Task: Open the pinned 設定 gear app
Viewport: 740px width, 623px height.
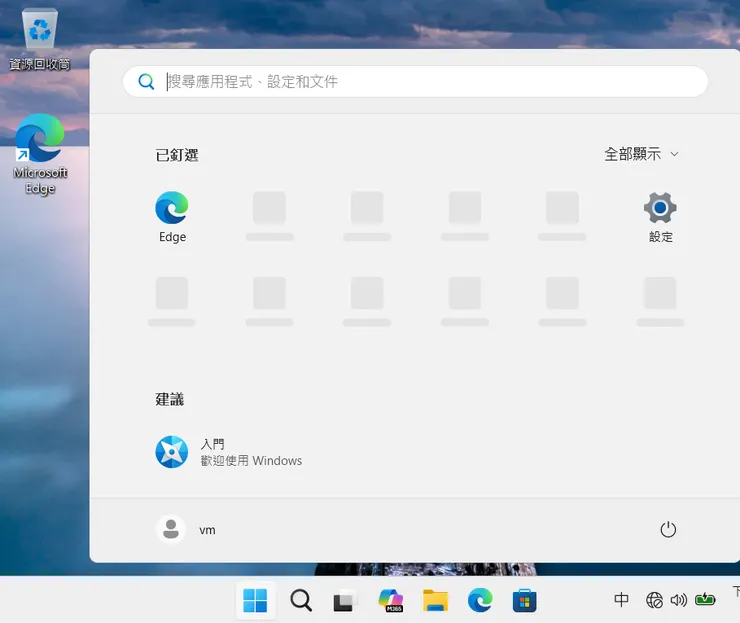Action: click(660, 217)
